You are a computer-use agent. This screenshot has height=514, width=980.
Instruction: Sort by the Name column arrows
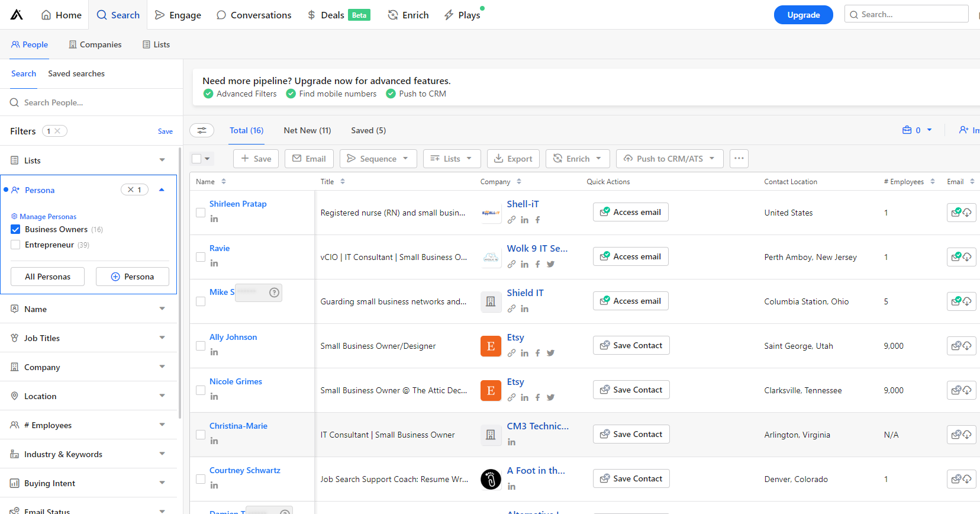tap(224, 182)
